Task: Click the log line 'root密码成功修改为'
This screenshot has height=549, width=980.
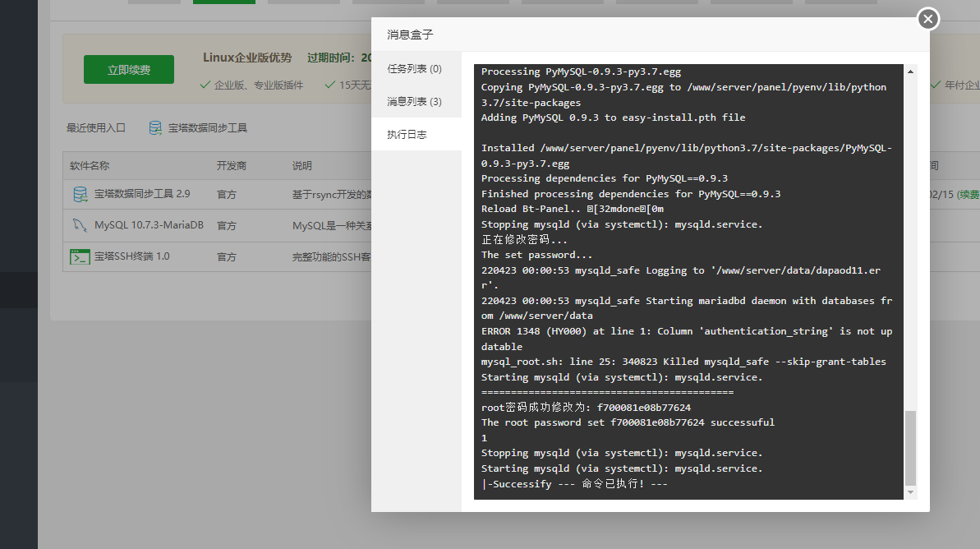Action: 587,408
